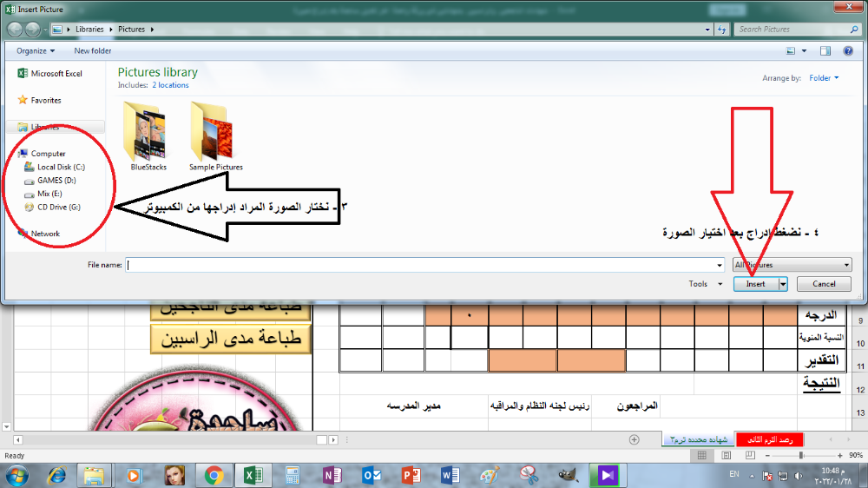Expand the Insert button dropdown arrow
Image resolution: width=868 pixels, height=488 pixels.
(783, 284)
